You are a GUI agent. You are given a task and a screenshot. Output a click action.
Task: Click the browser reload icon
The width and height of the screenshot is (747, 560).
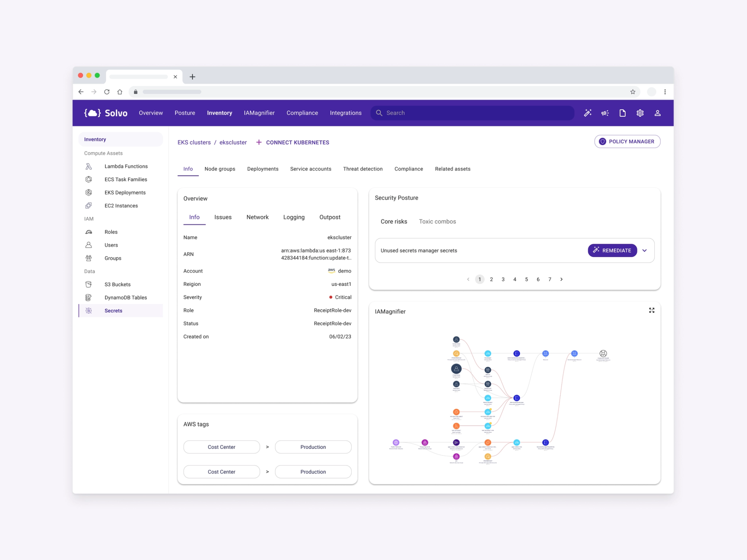pos(107,92)
